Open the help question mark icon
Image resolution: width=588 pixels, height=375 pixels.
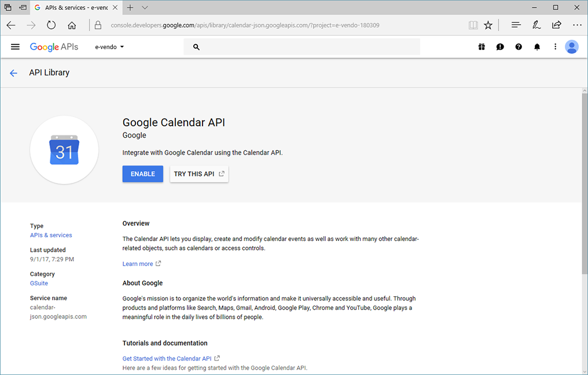(518, 47)
